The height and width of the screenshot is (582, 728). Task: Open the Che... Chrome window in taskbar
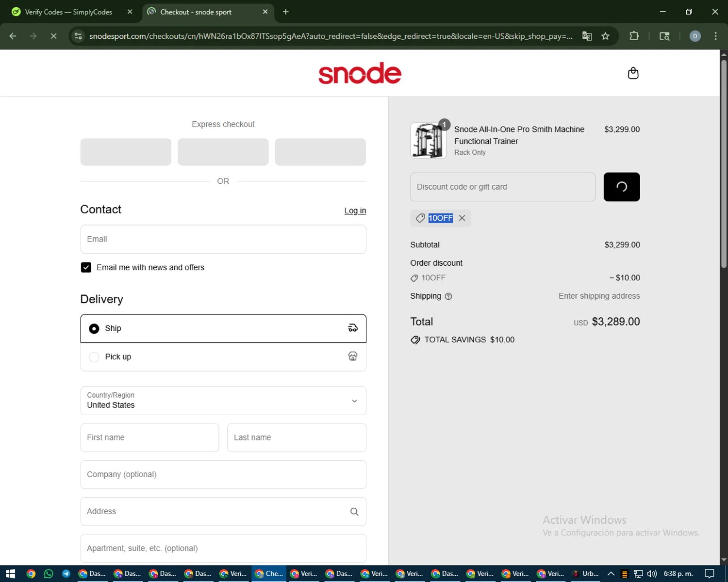coord(269,574)
